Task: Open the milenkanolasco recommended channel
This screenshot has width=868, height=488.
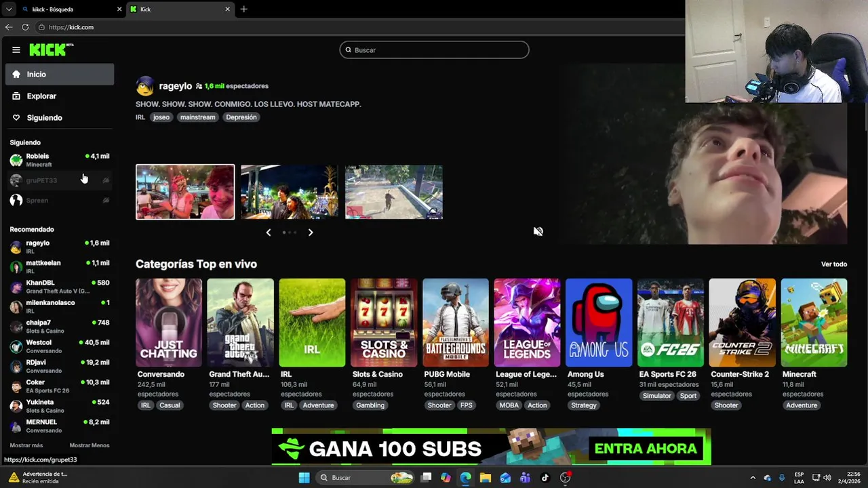Action: [60, 306]
